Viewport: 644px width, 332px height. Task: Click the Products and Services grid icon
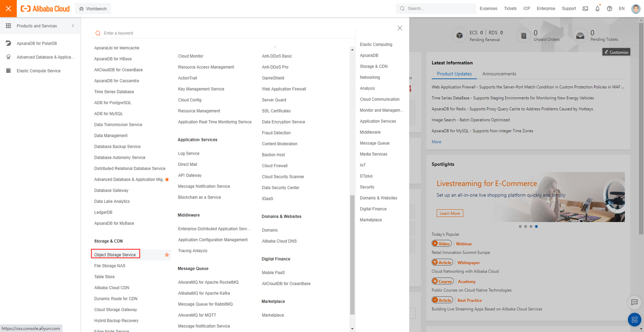click(x=8, y=26)
